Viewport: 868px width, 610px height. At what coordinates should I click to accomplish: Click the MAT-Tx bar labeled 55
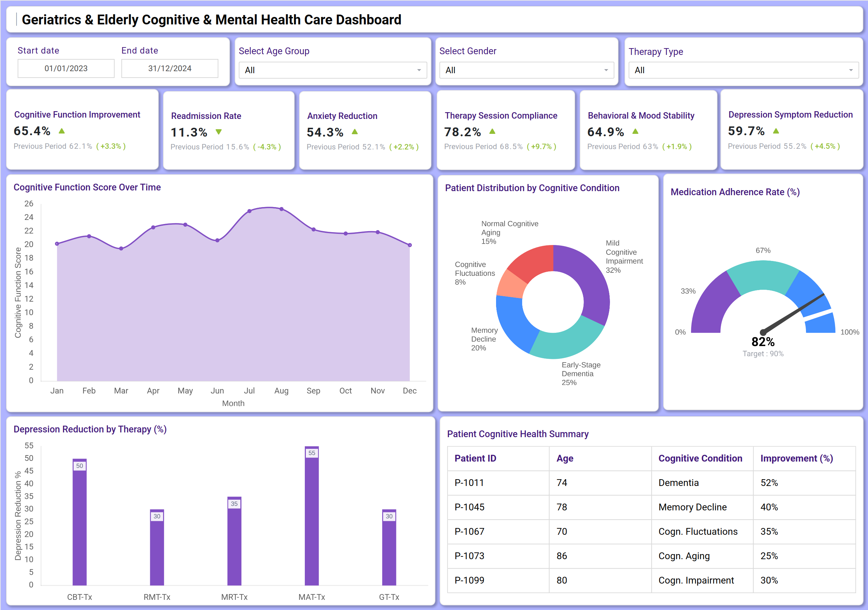pos(312,515)
